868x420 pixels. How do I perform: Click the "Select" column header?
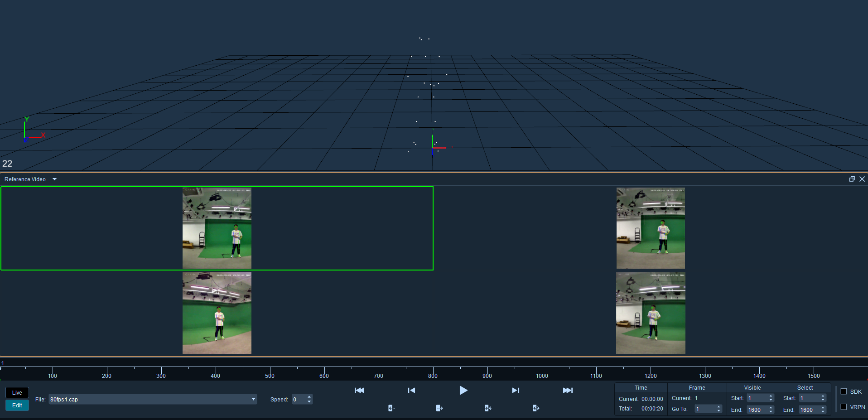(805, 388)
